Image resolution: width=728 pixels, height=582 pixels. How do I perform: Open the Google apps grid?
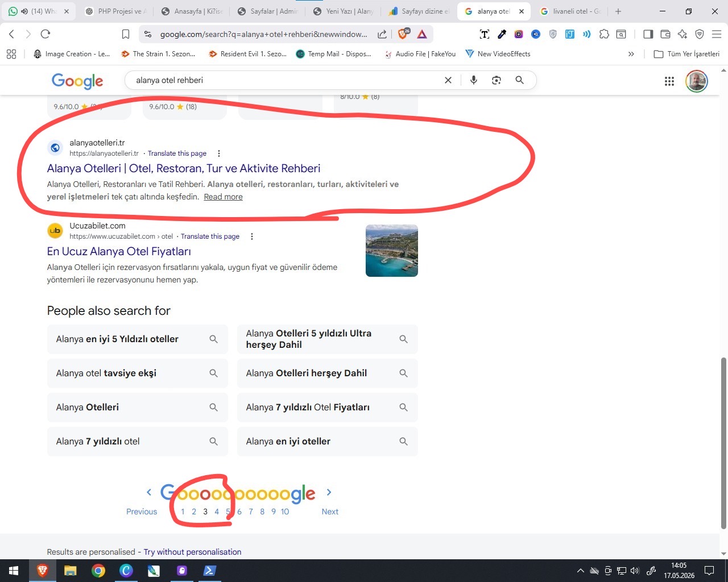click(x=669, y=81)
